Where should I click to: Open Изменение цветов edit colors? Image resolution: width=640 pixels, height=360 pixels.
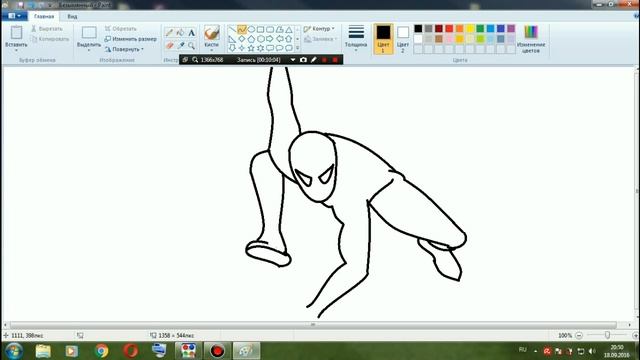tap(531, 39)
